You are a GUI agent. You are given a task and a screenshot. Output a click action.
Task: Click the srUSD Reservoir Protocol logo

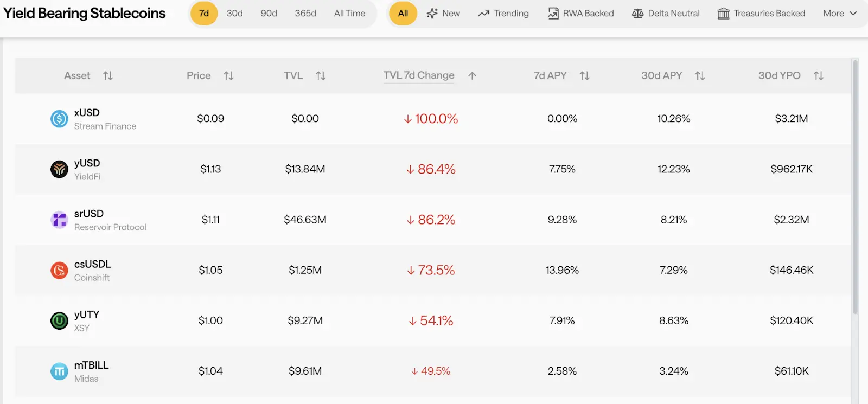coord(59,220)
